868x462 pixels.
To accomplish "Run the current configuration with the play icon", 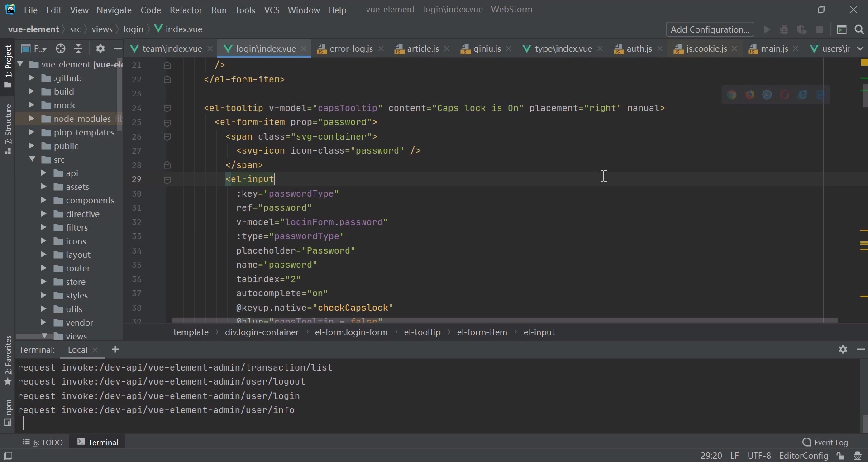I will pos(767,30).
